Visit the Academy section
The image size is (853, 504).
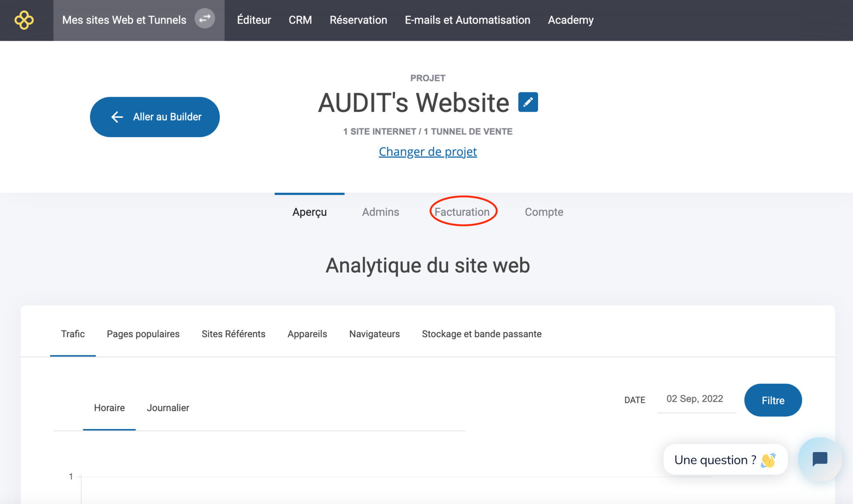pyautogui.click(x=570, y=20)
